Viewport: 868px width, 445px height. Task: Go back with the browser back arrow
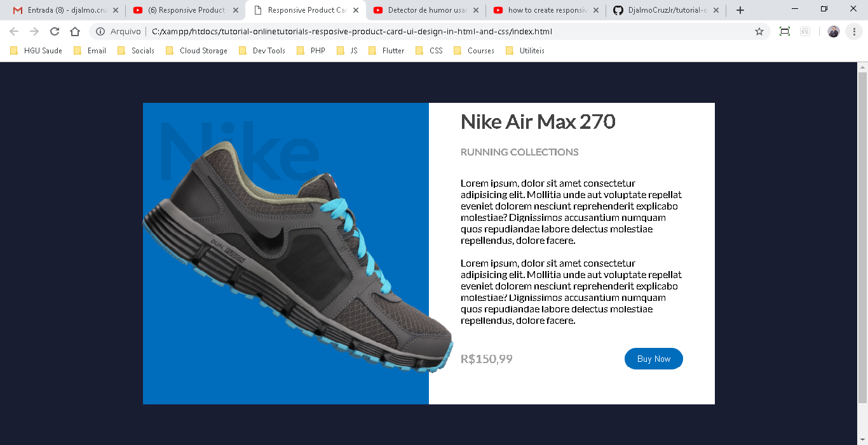coord(14,31)
